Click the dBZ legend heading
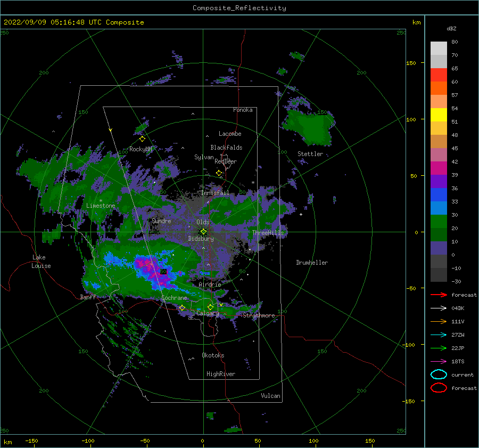Screen dimensions: 479x448 (x=451, y=28)
